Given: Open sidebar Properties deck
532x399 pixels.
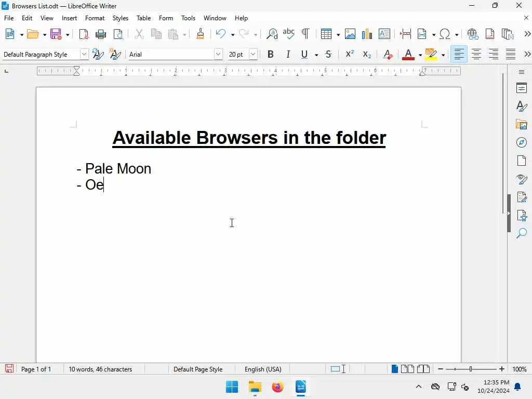Looking at the screenshot, I should (x=522, y=88).
